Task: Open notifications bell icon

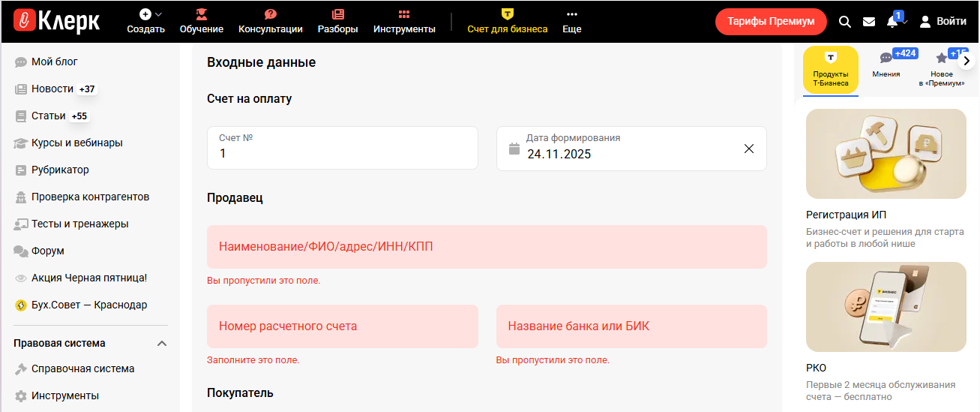Action: pos(892,22)
